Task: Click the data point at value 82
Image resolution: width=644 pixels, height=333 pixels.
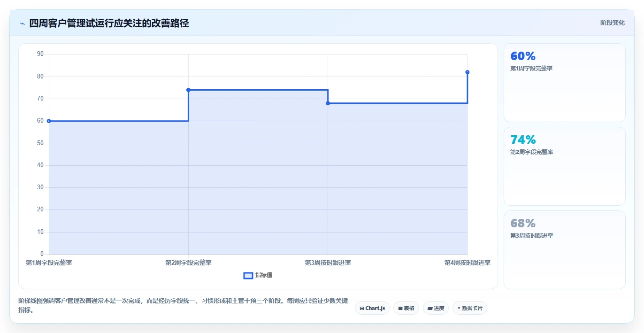Action: tap(468, 72)
